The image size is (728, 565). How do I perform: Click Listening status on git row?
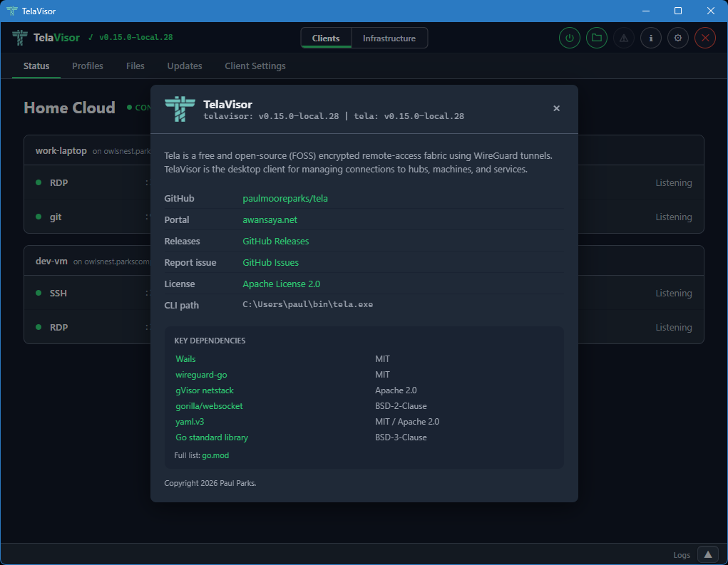tap(674, 217)
